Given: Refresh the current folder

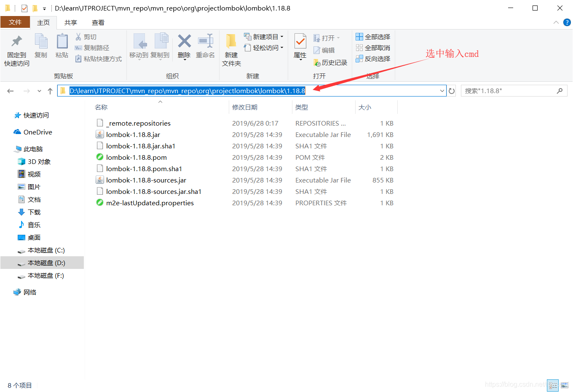Looking at the screenshot, I should 452,91.
